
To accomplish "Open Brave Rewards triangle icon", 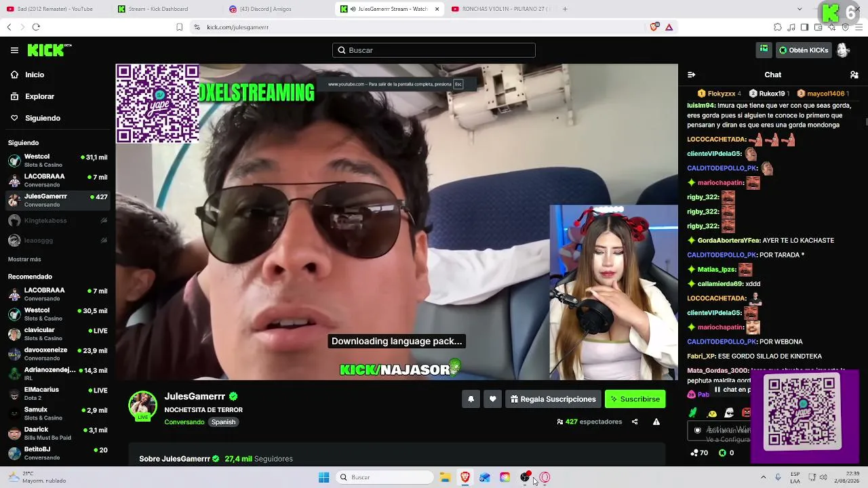I will (669, 27).
